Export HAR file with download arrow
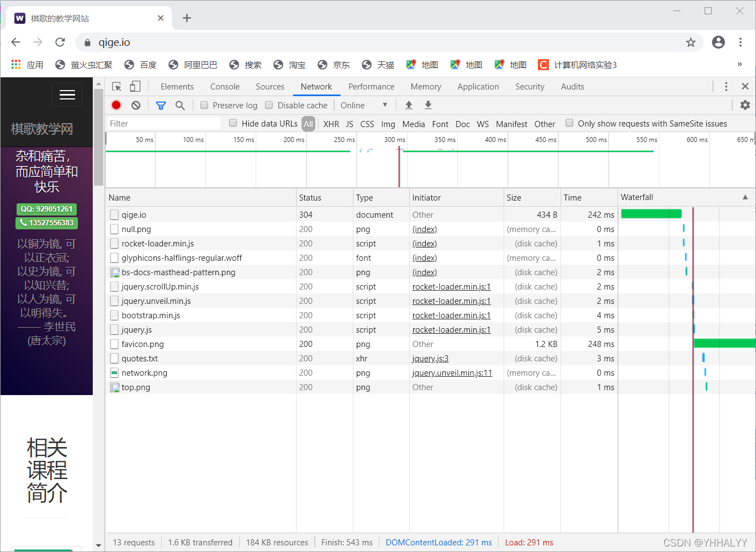The width and height of the screenshot is (756, 552). coord(428,105)
